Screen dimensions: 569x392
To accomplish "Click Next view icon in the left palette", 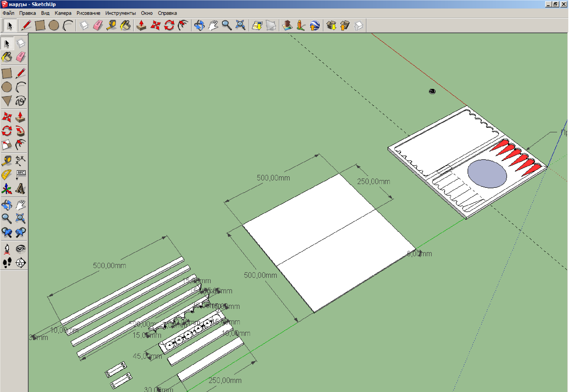I will click(x=21, y=232).
